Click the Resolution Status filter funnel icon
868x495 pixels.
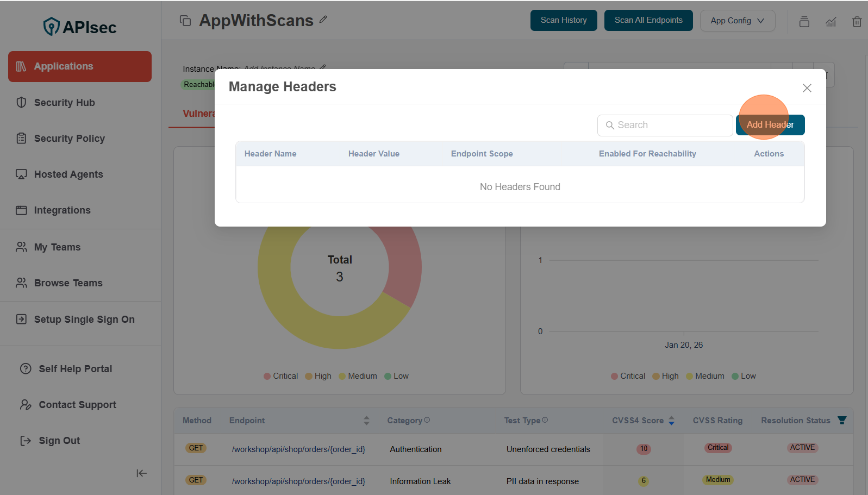point(842,420)
